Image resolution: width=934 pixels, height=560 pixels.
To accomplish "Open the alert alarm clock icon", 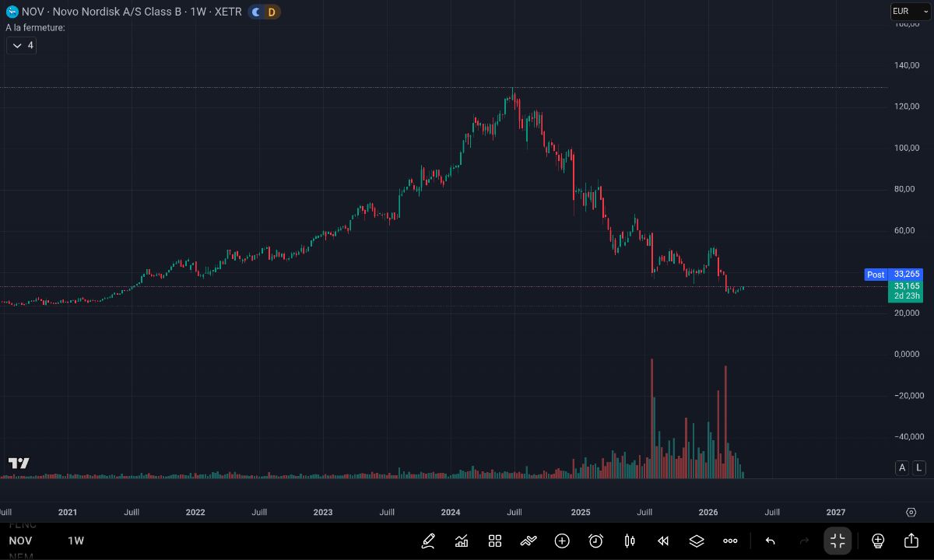I will (x=596, y=541).
